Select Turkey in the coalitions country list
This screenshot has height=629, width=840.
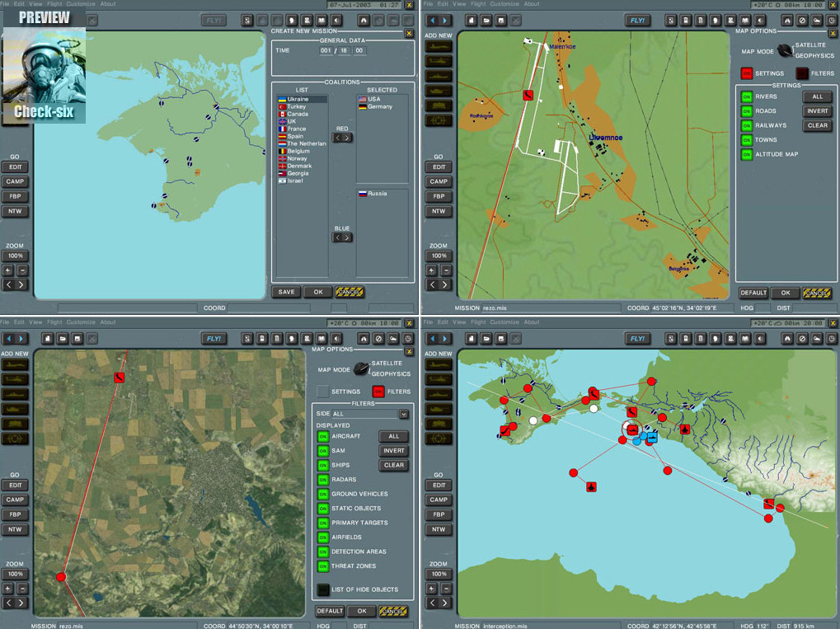tap(296, 106)
